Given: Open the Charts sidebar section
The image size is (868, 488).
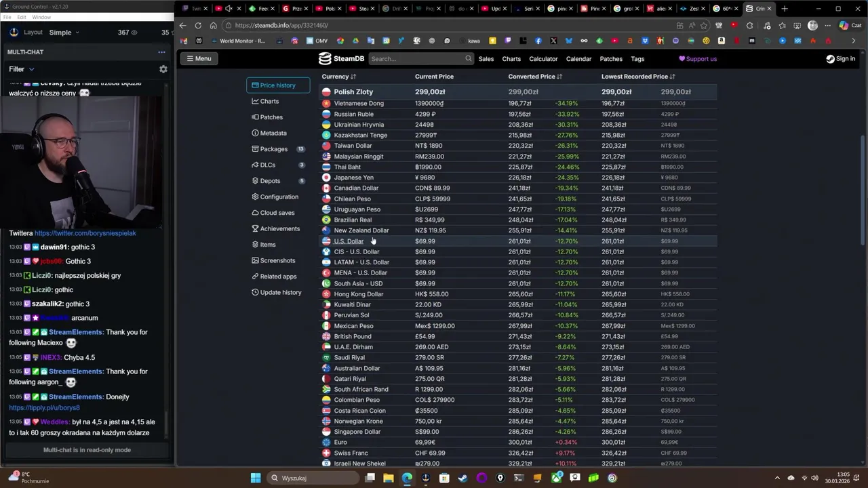Looking at the screenshot, I should (x=265, y=101).
